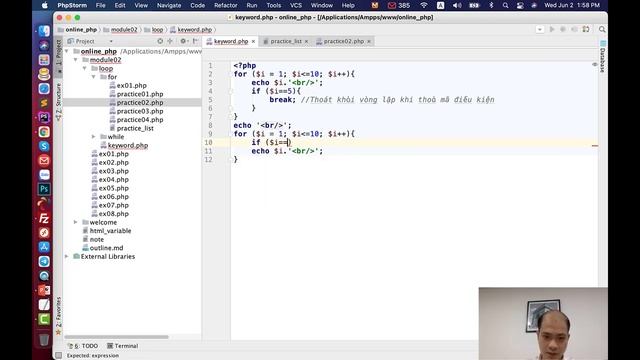Collapse the online_php root folder
Screen dimensions: 640x360
click(67, 51)
